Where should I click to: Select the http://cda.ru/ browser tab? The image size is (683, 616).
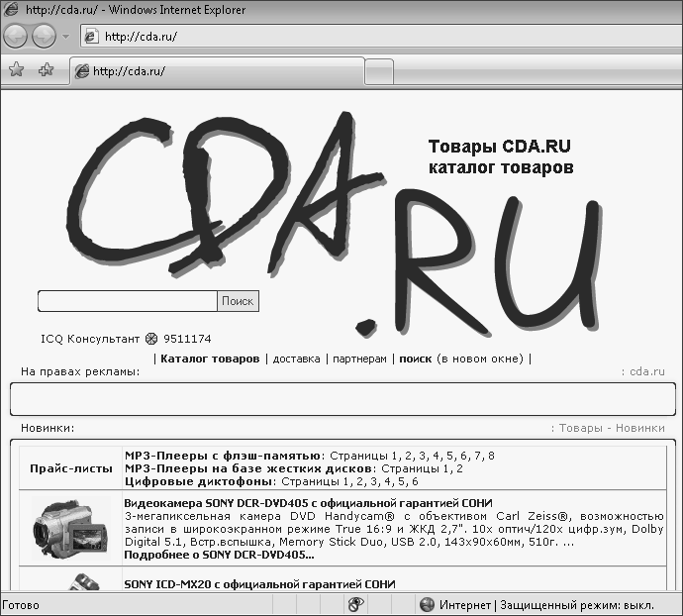(216, 71)
